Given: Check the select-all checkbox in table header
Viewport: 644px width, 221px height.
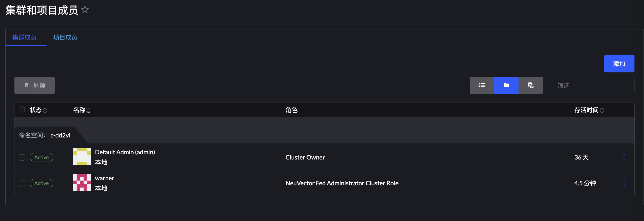Looking at the screenshot, I should (x=22, y=109).
